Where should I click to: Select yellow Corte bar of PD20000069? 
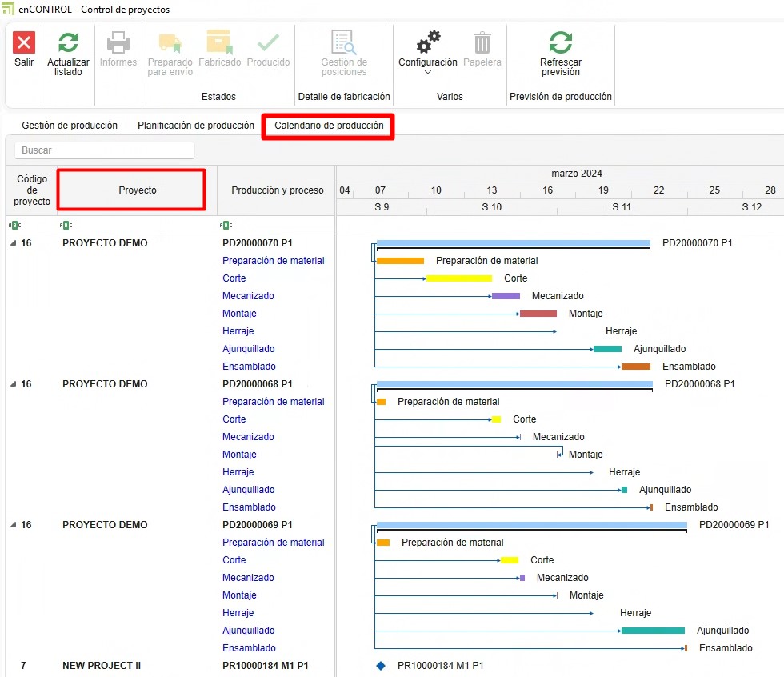point(510,560)
